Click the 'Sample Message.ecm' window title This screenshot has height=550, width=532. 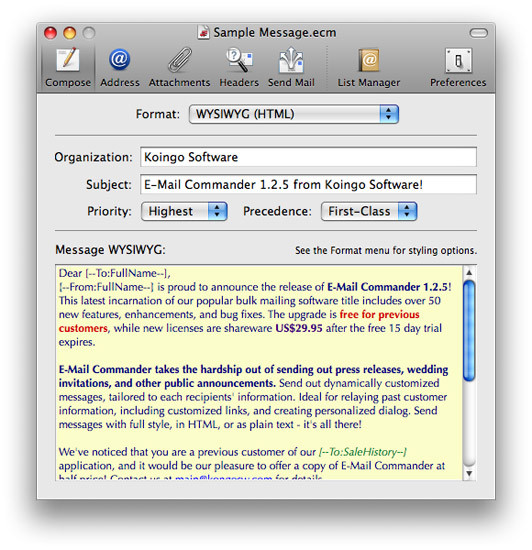[275, 33]
